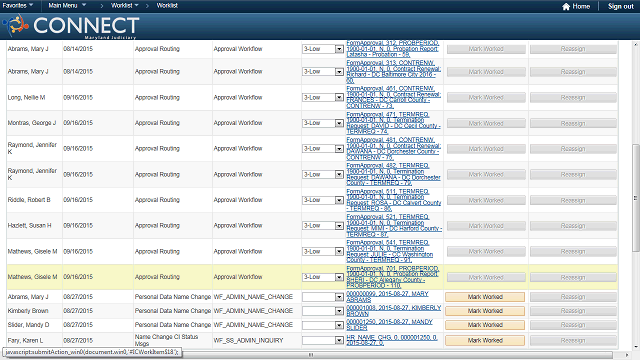Open FormApproval 701 PROBPERIOD link

coord(393,277)
